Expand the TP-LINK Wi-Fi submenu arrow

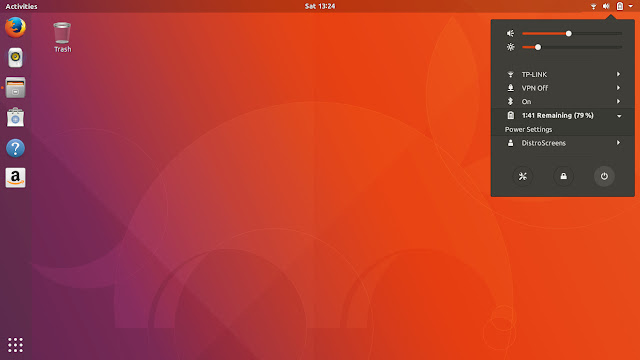pyautogui.click(x=618, y=74)
